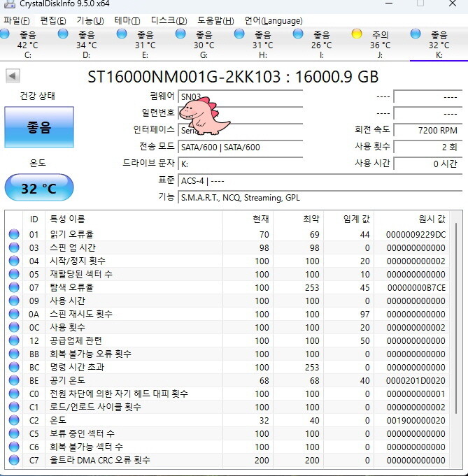This screenshot has height=476, width=468.
Task: Open the 도움말(H) menu
Action: [x=215, y=21]
